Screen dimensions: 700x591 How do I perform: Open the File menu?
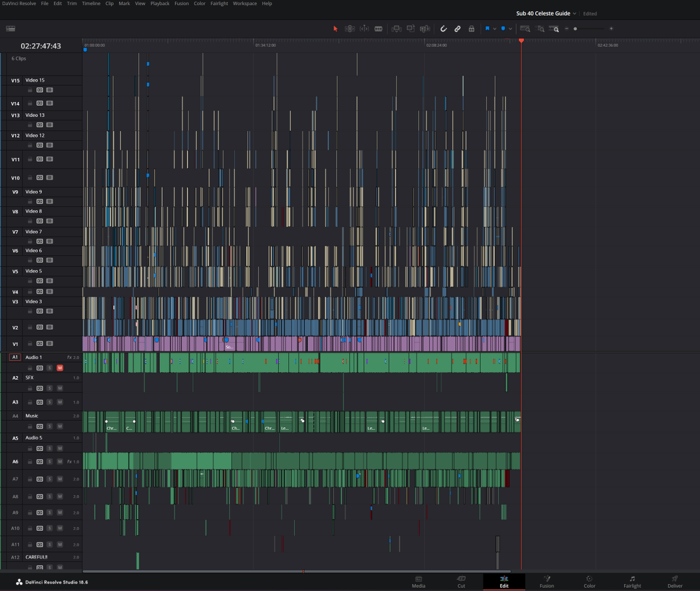pyautogui.click(x=44, y=4)
